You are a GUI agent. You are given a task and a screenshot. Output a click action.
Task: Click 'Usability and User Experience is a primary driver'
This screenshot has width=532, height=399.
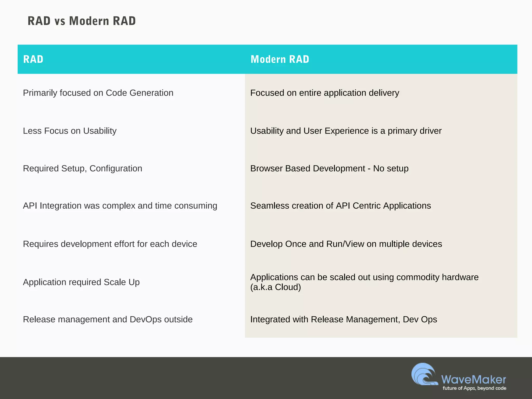tap(346, 131)
